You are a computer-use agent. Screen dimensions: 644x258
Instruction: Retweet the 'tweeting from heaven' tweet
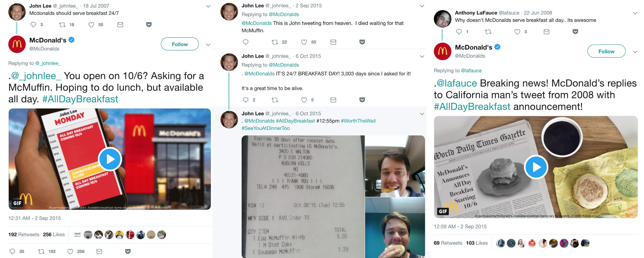click(x=275, y=42)
